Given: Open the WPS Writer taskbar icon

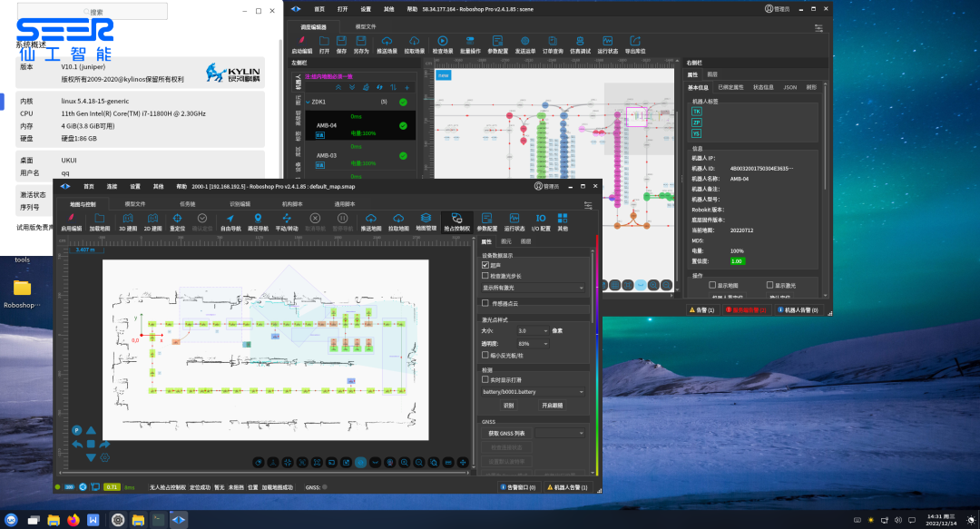Looking at the screenshot, I should (93, 520).
